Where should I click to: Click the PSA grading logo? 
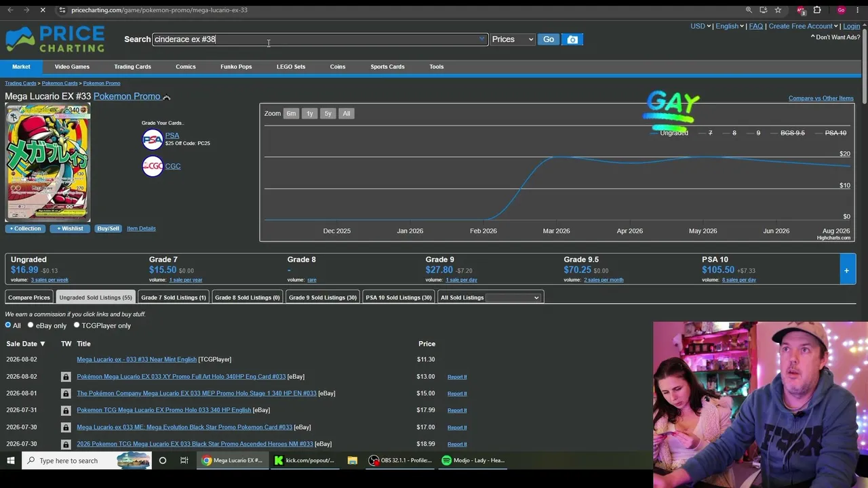click(153, 140)
